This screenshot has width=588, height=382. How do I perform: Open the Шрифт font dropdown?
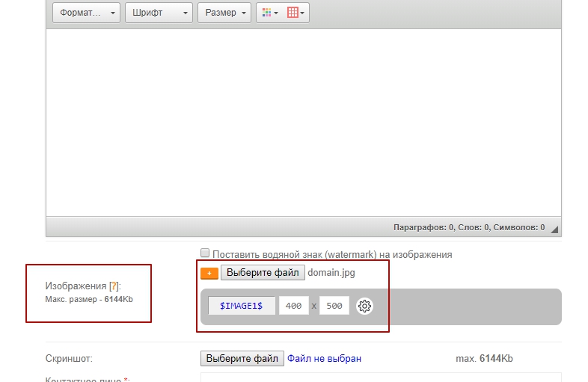(x=159, y=13)
